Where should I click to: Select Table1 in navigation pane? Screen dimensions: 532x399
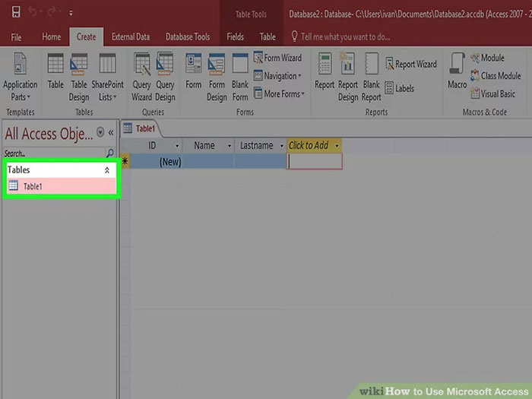point(33,187)
